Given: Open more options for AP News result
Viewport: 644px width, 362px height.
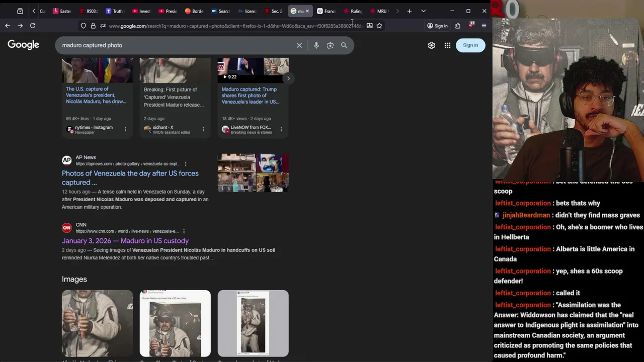Looking at the screenshot, I should [186, 164].
